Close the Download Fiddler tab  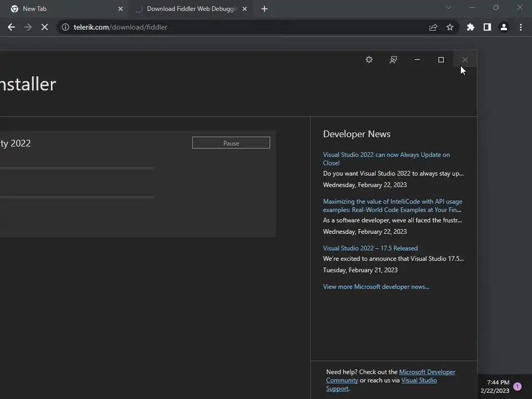pyautogui.click(x=245, y=9)
